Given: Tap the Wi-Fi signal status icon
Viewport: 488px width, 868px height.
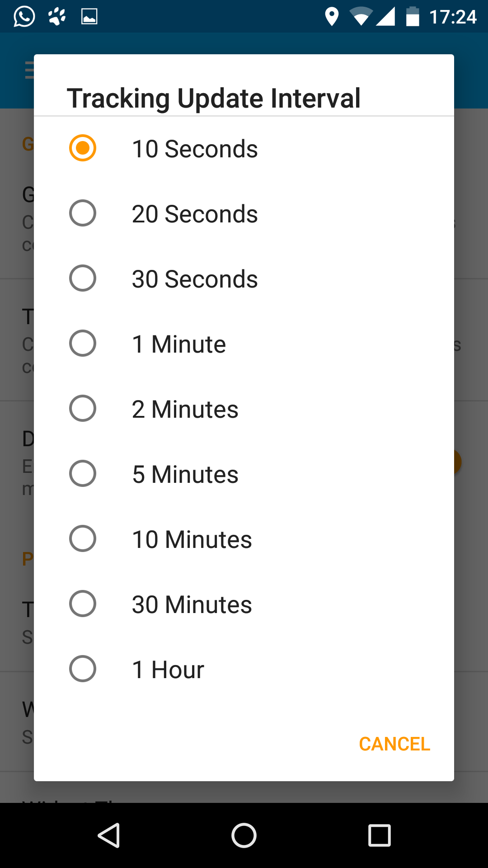Looking at the screenshot, I should pyautogui.click(x=361, y=17).
